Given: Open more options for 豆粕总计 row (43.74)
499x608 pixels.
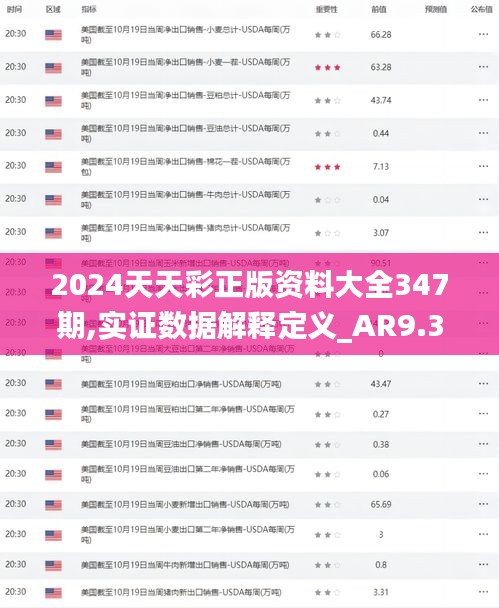Looking at the screenshot, I should click(483, 100).
